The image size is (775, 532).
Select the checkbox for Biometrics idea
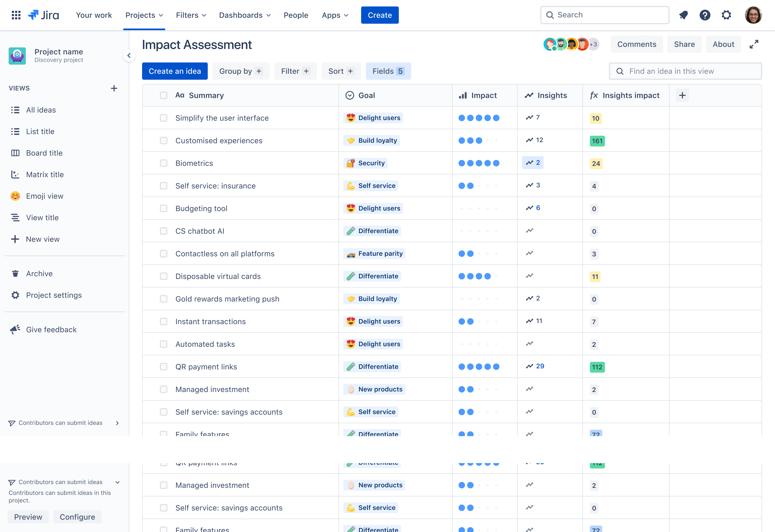pos(163,163)
